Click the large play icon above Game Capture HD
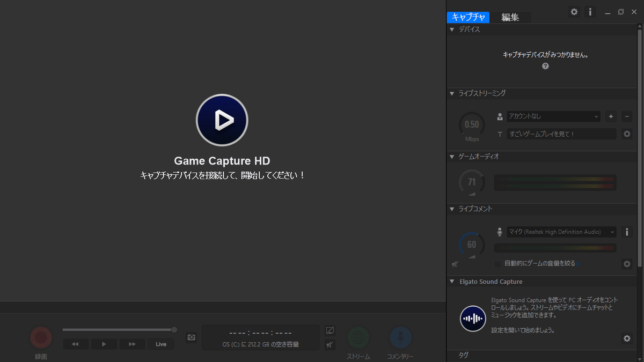This screenshot has height=362, width=644. pos(222,120)
